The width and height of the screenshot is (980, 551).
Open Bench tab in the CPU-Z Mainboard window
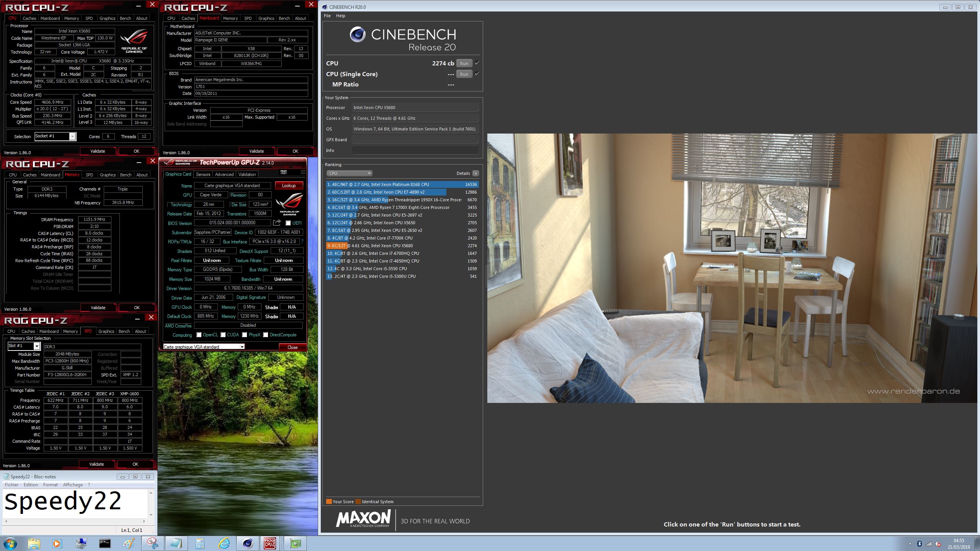click(284, 18)
